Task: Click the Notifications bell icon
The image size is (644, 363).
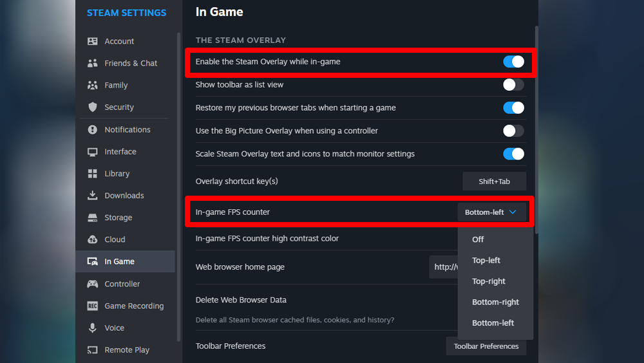Action: coord(93,129)
